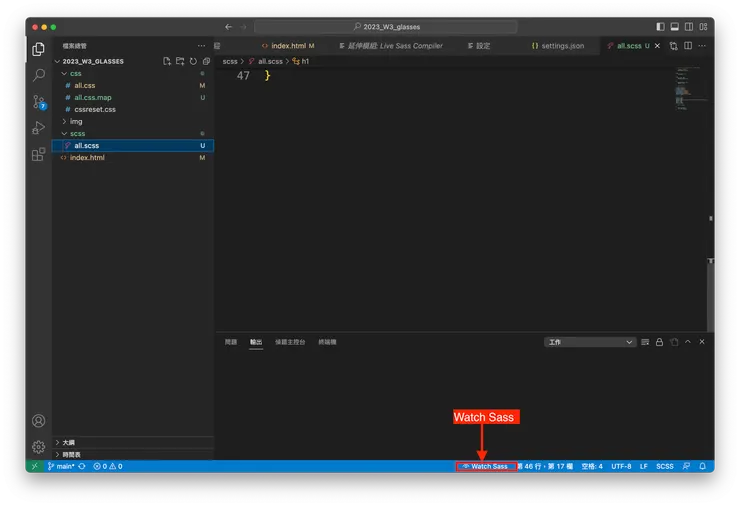Click Watch Sass in the status bar
The image size is (740, 506).
tap(486, 466)
